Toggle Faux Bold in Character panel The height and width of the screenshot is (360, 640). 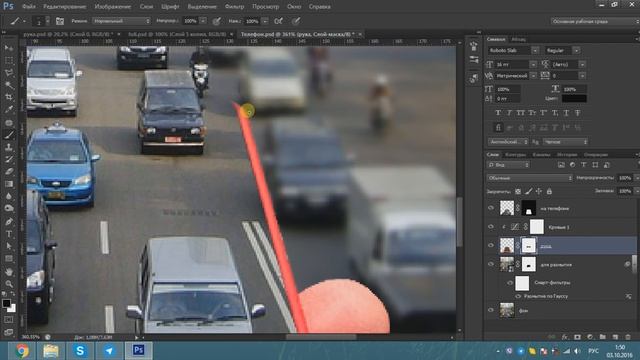[x=498, y=113]
